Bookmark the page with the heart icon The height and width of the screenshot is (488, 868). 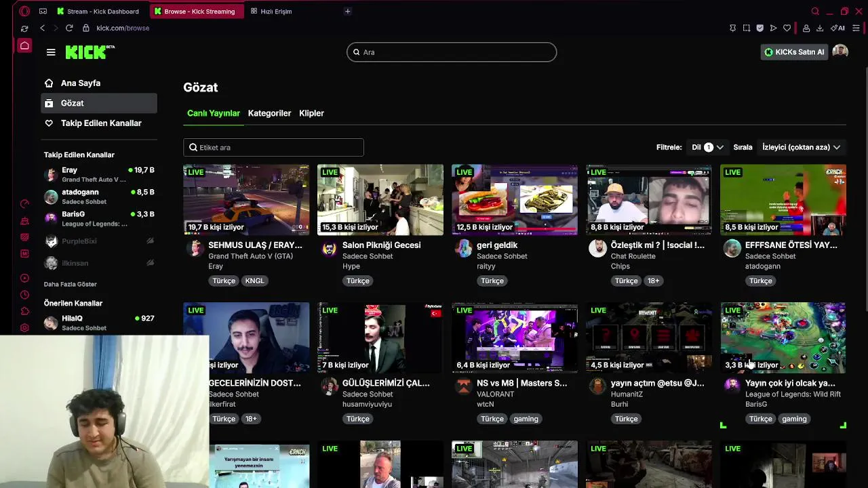[x=787, y=28]
